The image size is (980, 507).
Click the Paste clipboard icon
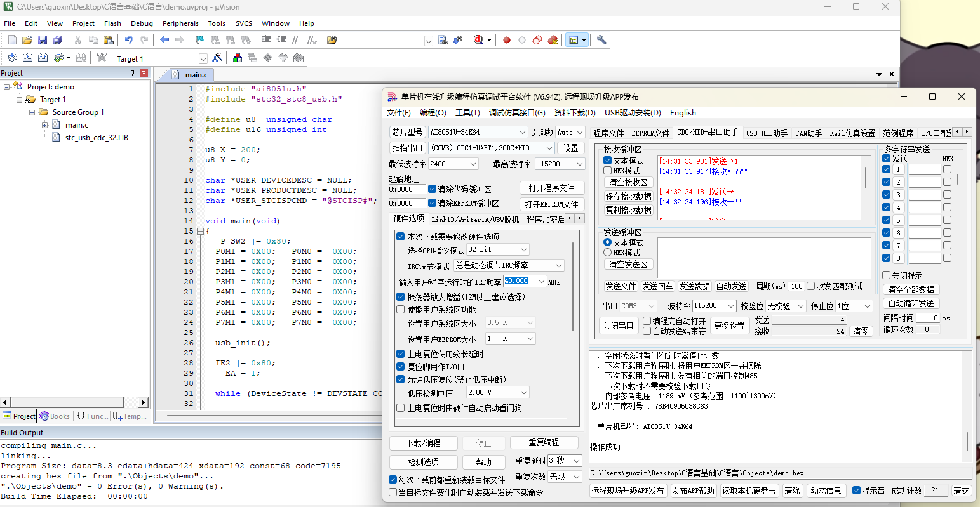point(108,40)
